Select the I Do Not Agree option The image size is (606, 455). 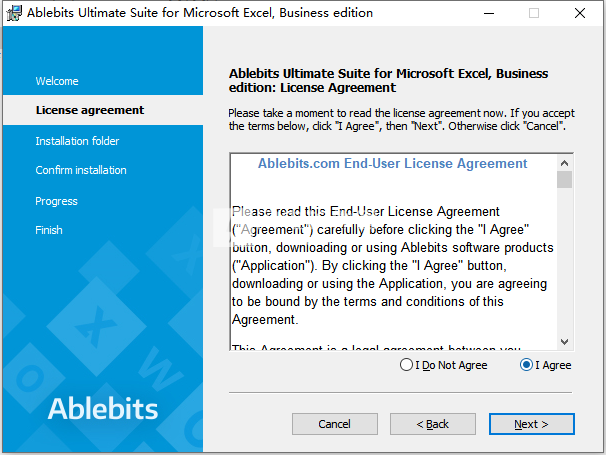click(x=444, y=365)
